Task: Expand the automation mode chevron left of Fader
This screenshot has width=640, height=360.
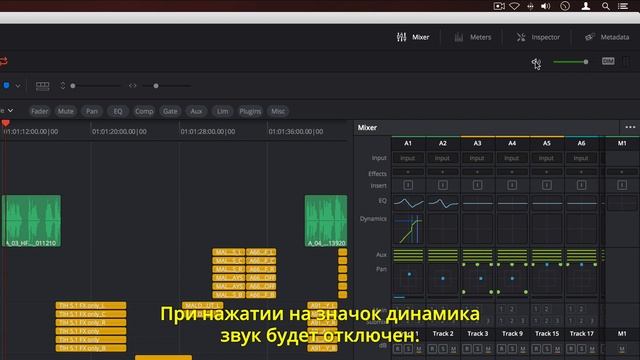Action: 10,111
